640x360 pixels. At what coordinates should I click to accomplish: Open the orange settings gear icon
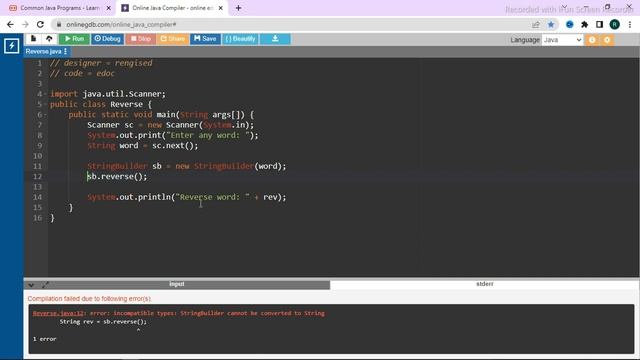pos(607,40)
